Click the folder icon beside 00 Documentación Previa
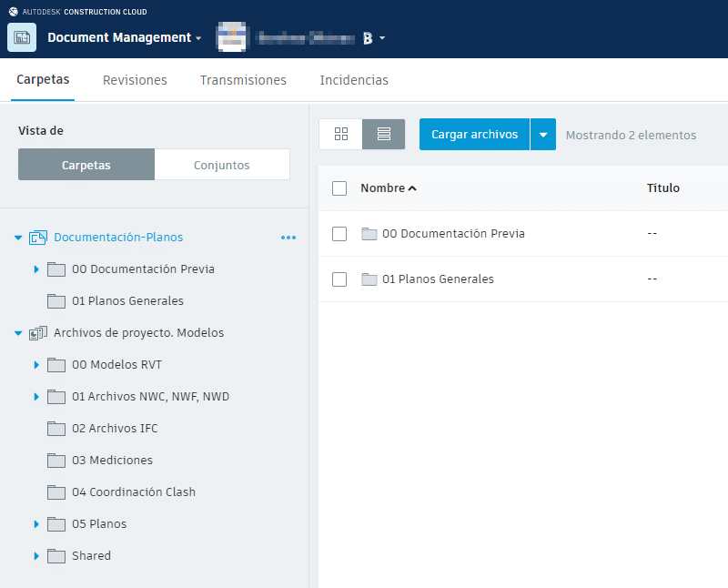This screenshot has width=728, height=588. click(x=56, y=269)
